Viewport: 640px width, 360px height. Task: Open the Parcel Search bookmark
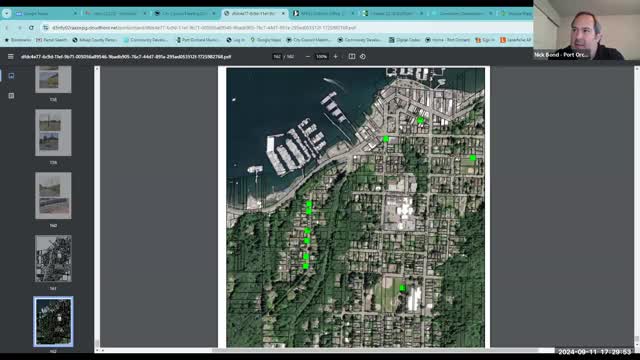(51, 40)
